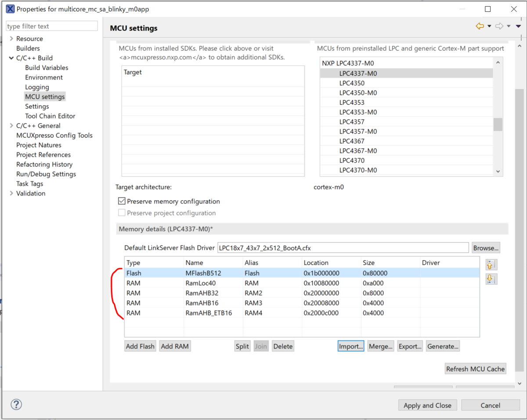Viewport: 527px width, 420px height.
Task: Select Environment tree item
Action: pyautogui.click(x=44, y=77)
